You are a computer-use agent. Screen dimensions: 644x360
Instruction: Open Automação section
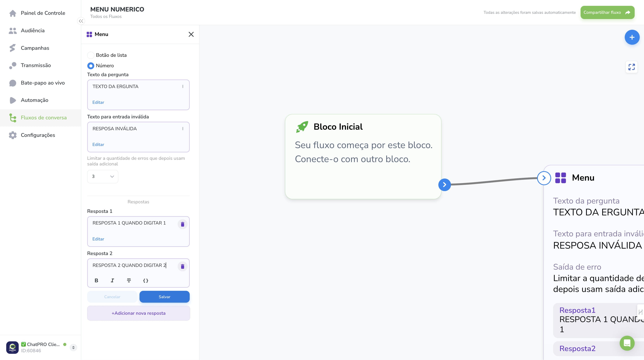pyautogui.click(x=40, y=100)
